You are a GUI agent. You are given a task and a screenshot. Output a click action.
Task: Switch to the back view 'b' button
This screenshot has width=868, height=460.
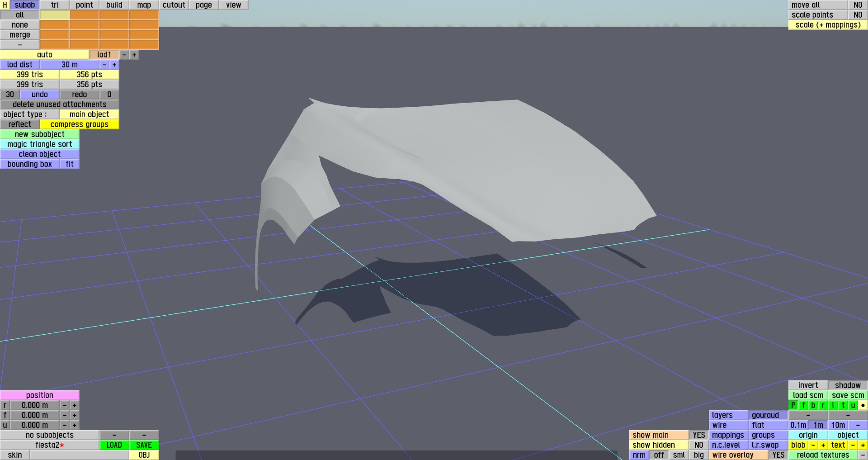[813, 405]
